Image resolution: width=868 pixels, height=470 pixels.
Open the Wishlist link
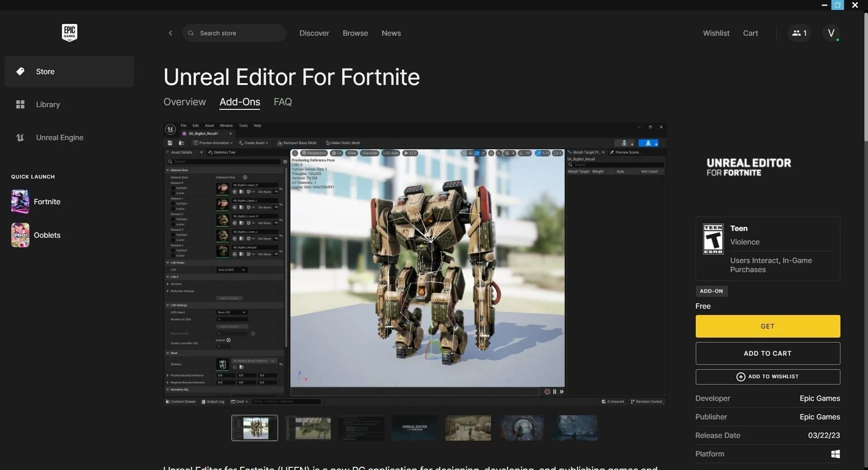coord(716,33)
